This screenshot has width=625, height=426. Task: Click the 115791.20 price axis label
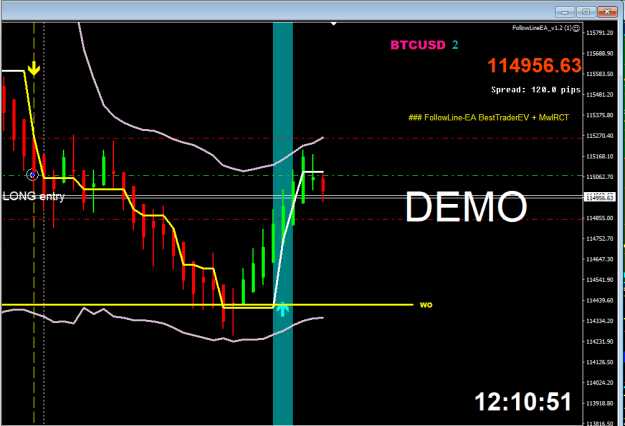(599, 33)
